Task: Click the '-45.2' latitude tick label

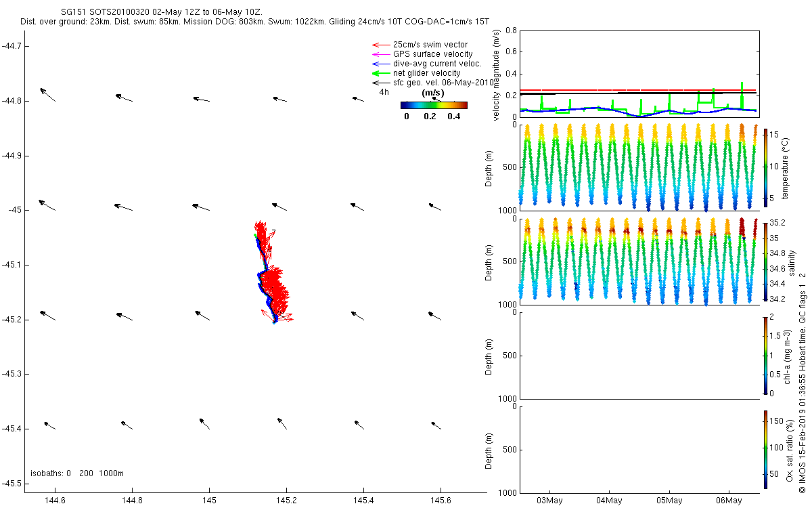Action: (11, 320)
